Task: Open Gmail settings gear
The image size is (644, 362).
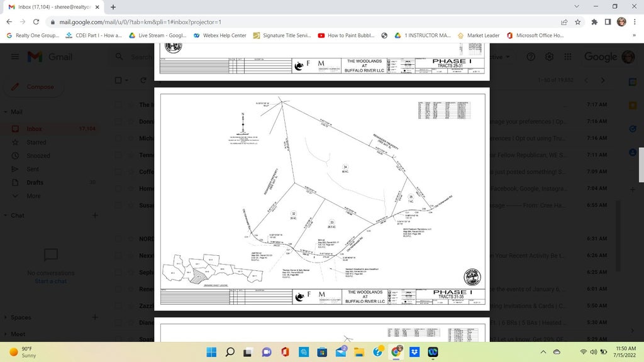Action: (x=549, y=57)
